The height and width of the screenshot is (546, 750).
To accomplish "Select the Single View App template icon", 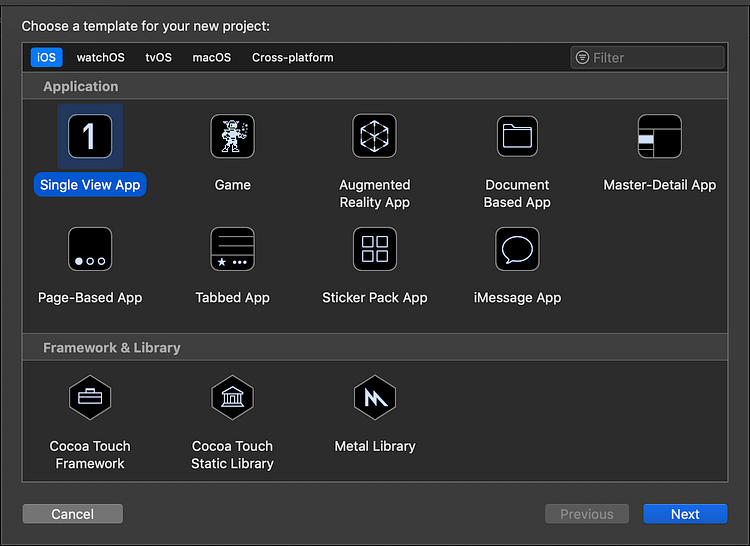I will coord(90,136).
